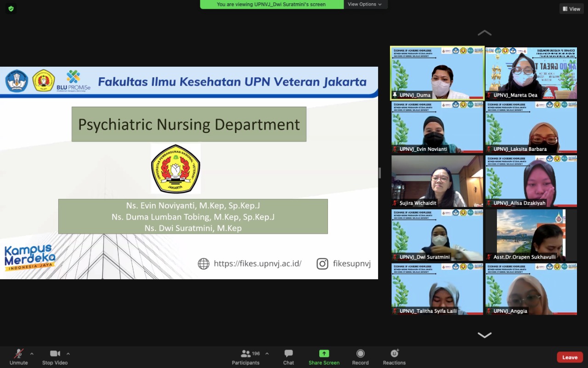Stop the camera video

tap(55, 357)
